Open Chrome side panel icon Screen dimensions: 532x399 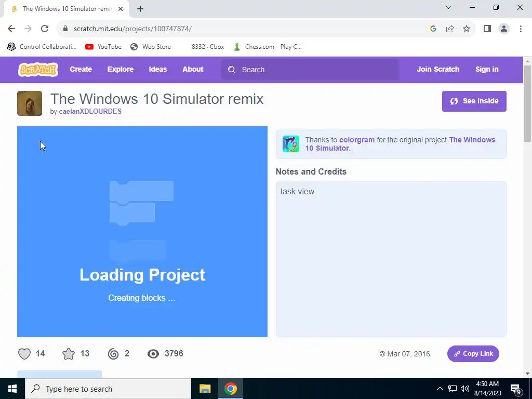[x=487, y=29]
